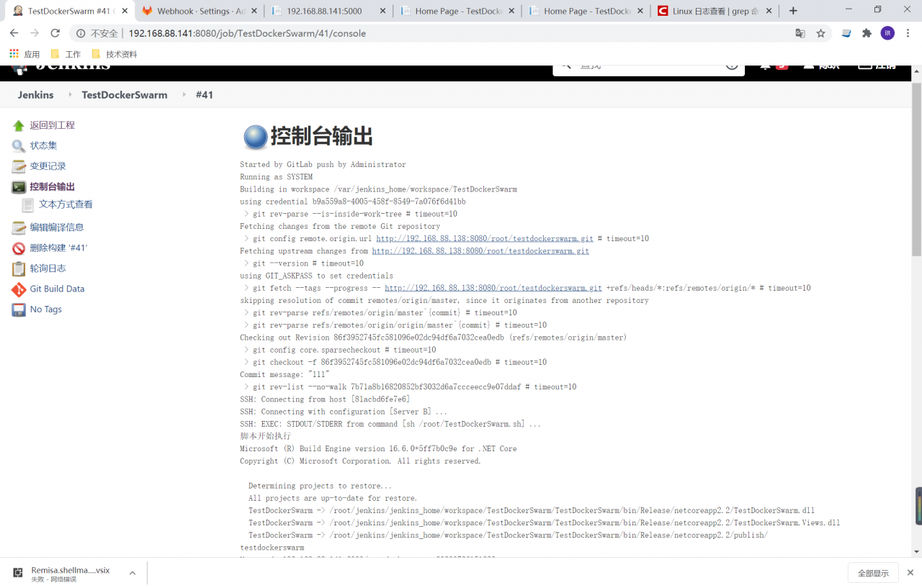The height and width of the screenshot is (588, 922).
Task: Click the 脚本开始执行 console line
Action: pos(265,436)
